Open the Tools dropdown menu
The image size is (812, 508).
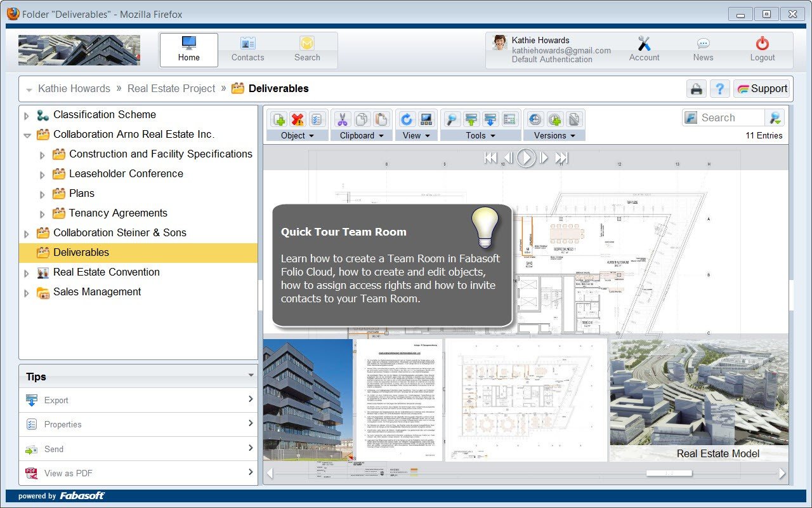coord(480,135)
